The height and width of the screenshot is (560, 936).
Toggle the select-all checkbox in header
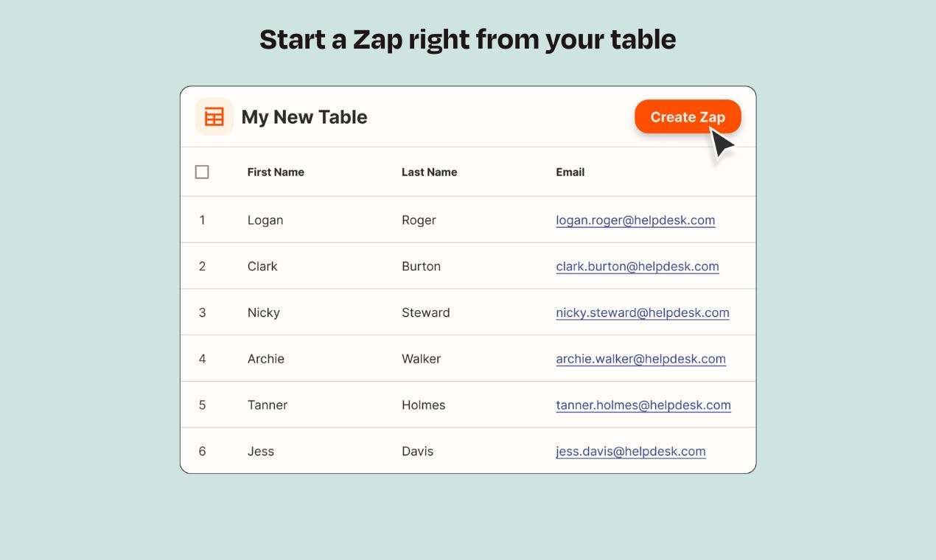coord(202,172)
